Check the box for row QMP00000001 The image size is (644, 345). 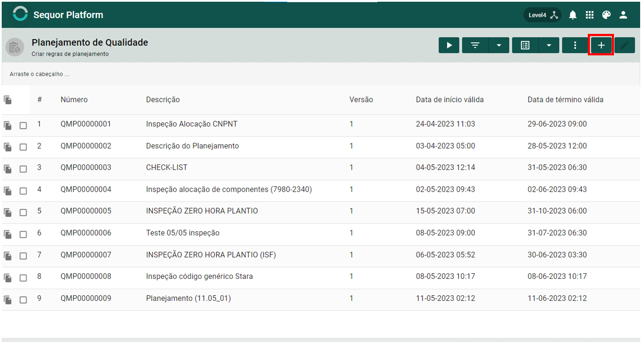pyautogui.click(x=23, y=125)
